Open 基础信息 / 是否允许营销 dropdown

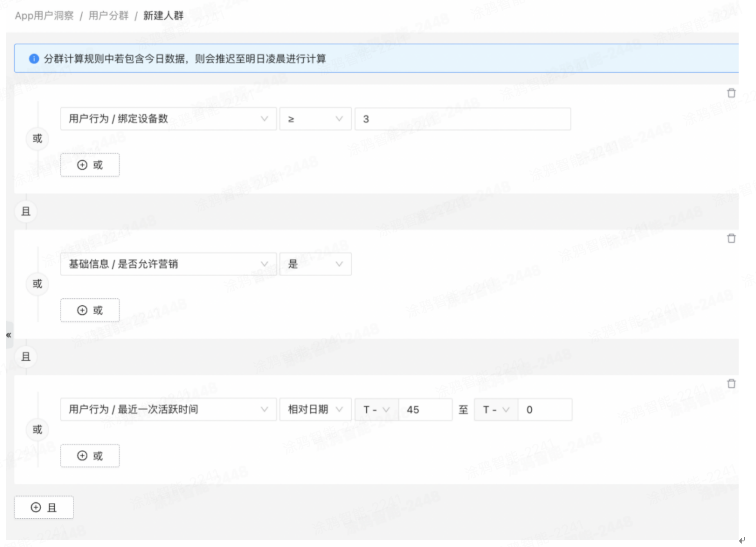click(169, 264)
